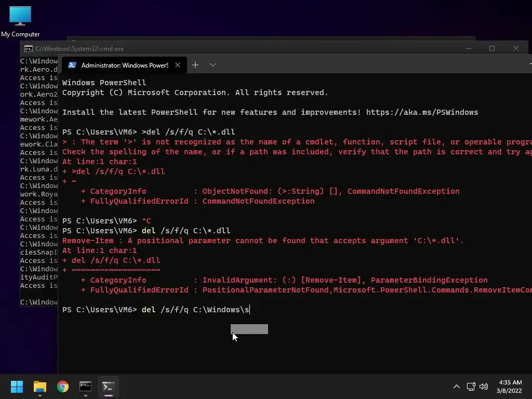532x399 pixels.
Task: Click the 'Remove-Item : A positional parameter' error
Action: 262,241
